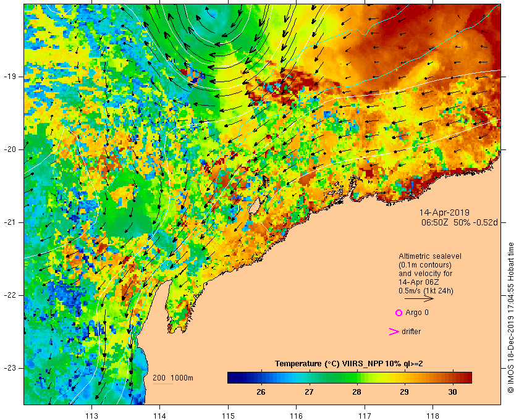
Task: Click the cyan 200 1000m isobath legend line
Action: pyautogui.click(x=163, y=384)
